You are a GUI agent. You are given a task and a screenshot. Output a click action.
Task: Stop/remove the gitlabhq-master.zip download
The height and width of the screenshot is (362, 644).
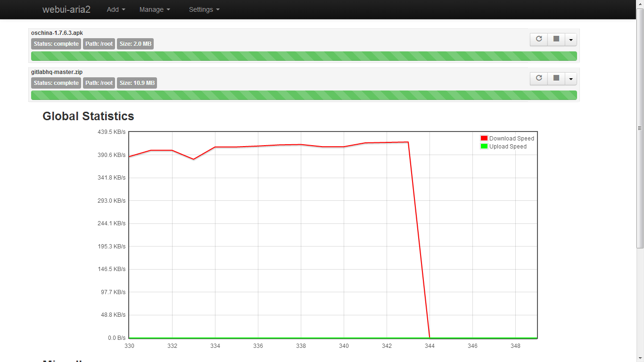556,78
